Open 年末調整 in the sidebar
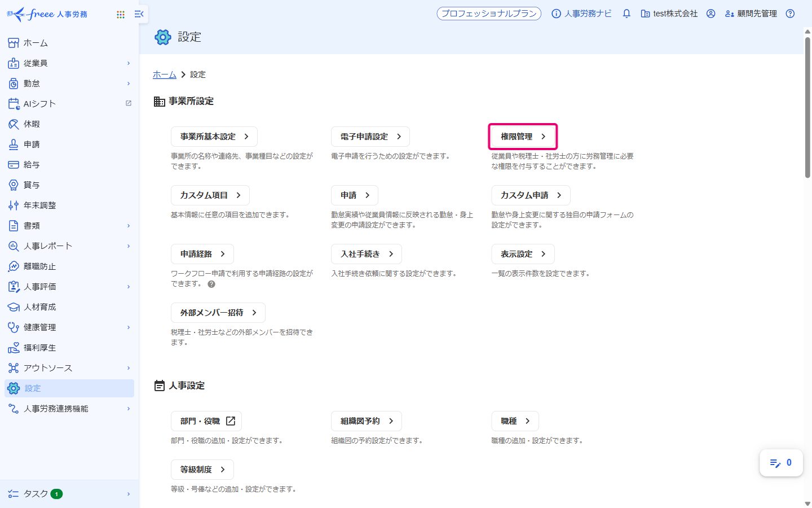The width and height of the screenshot is (812, 508). coord(69,205)
